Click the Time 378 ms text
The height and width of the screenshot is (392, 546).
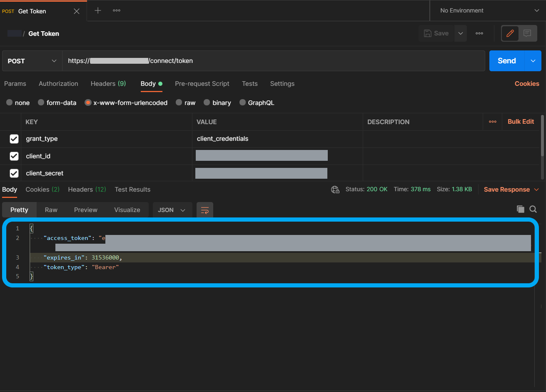[x=412, y=189]
